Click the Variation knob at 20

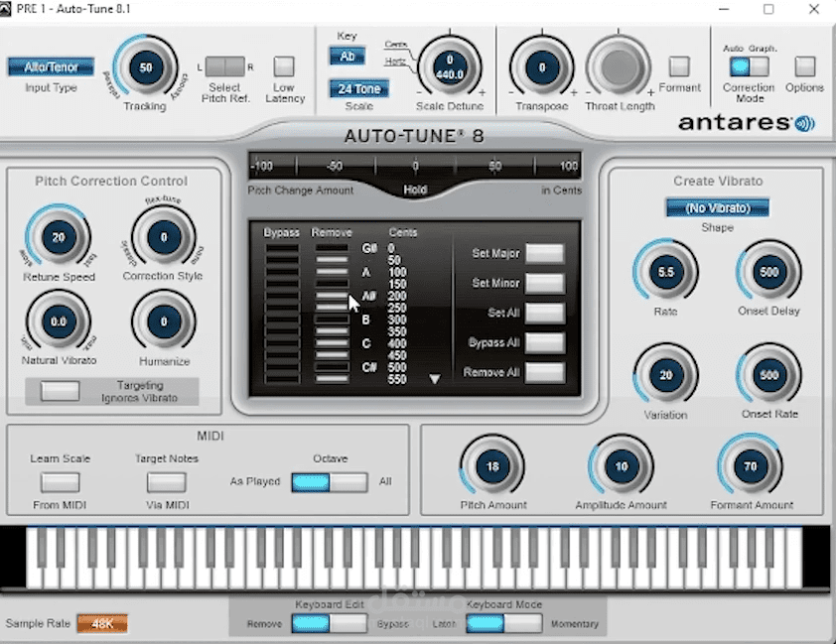point(665,375)
